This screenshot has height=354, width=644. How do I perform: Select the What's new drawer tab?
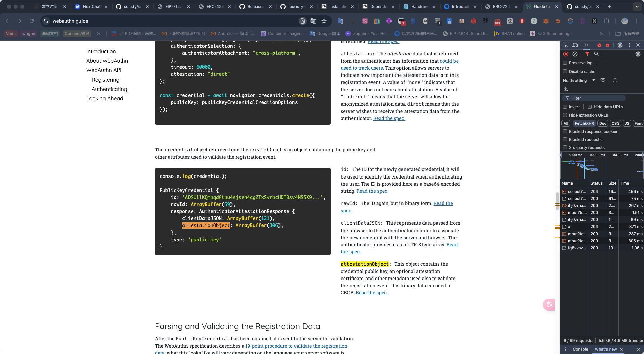pyautogui.click(x=606, y=349)
